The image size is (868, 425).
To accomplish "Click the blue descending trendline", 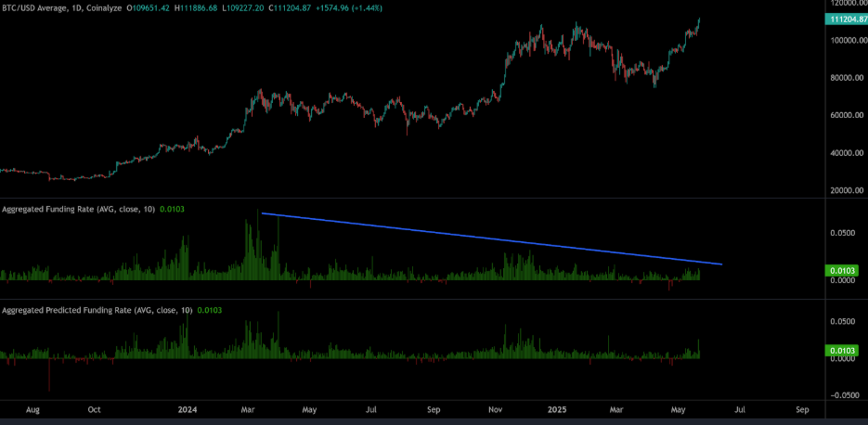I will 492,239.
